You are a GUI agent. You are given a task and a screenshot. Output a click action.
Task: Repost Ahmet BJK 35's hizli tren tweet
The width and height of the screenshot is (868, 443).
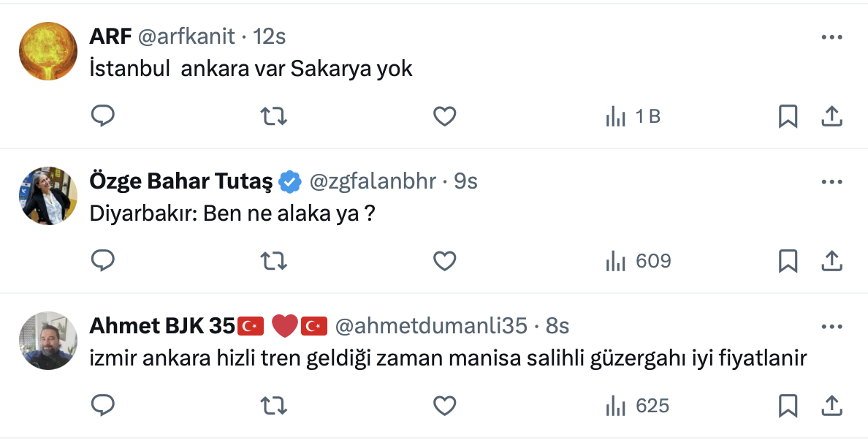[274, 406]
